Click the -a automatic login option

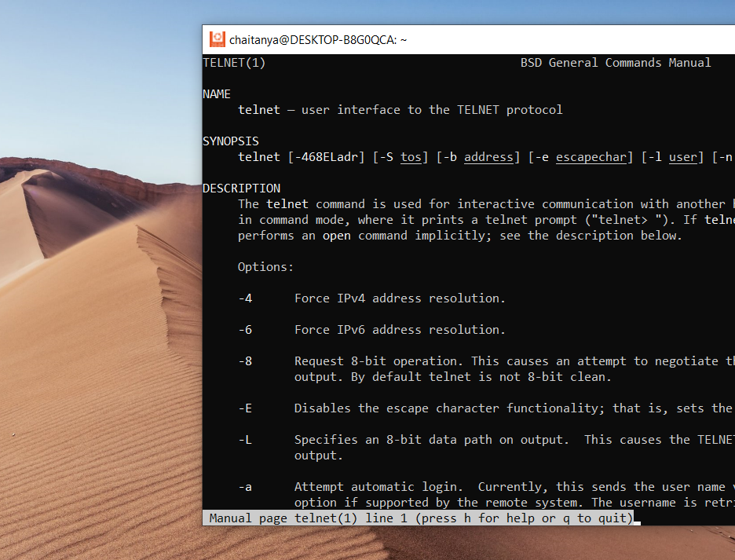245,486
